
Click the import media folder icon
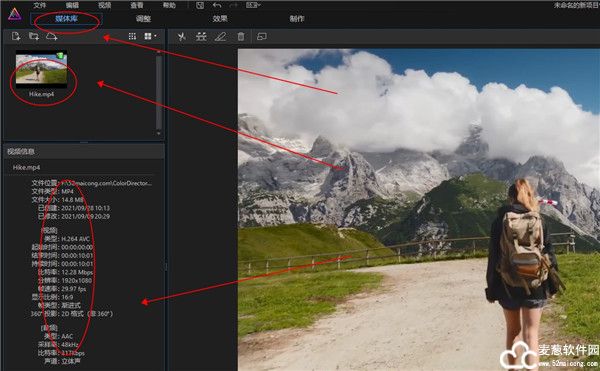[34, 36]
